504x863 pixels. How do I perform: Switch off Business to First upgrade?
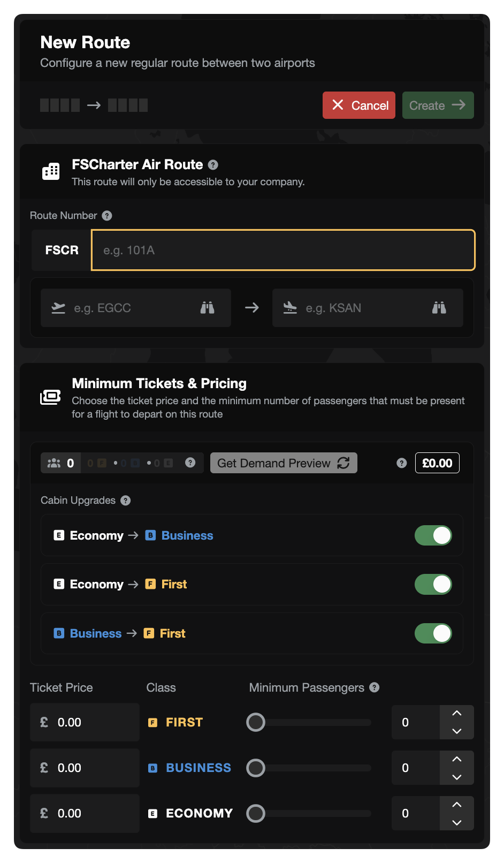click(433, 633)
